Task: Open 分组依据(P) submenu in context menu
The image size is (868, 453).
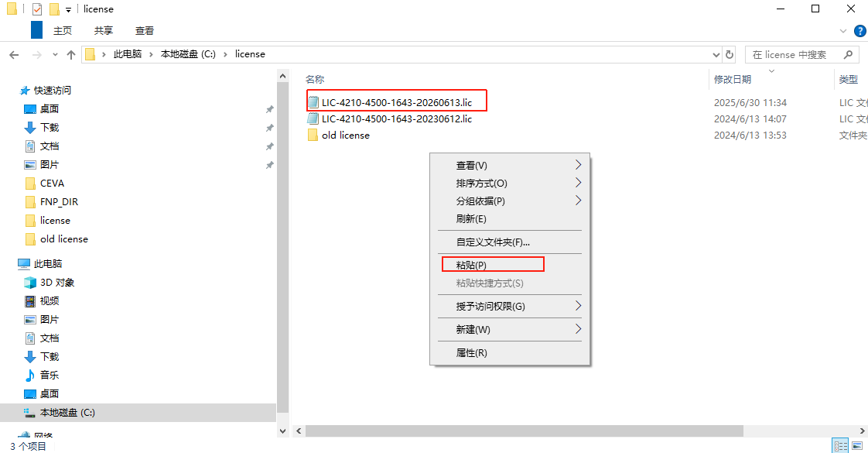Action: [510, 201]
